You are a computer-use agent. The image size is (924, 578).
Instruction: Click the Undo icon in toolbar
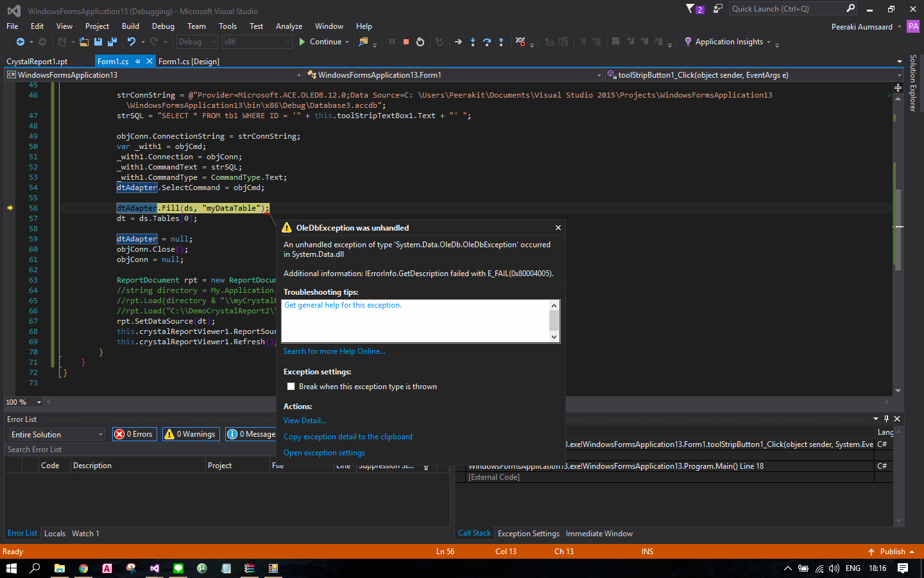coord(132,42)
